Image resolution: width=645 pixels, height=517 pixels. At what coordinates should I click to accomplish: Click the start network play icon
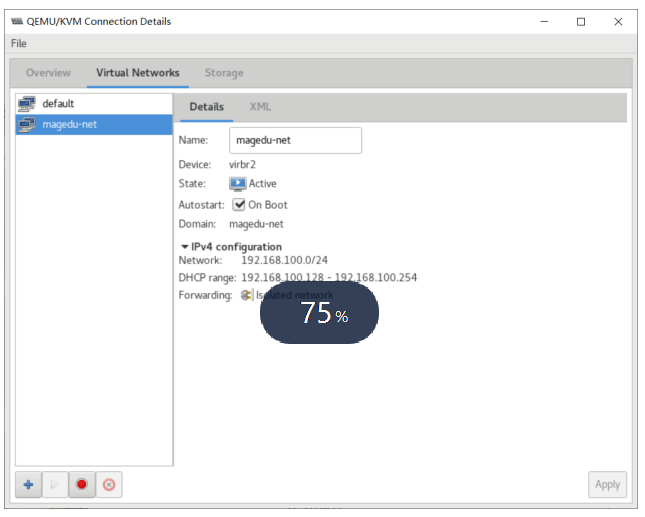(55, 485)
